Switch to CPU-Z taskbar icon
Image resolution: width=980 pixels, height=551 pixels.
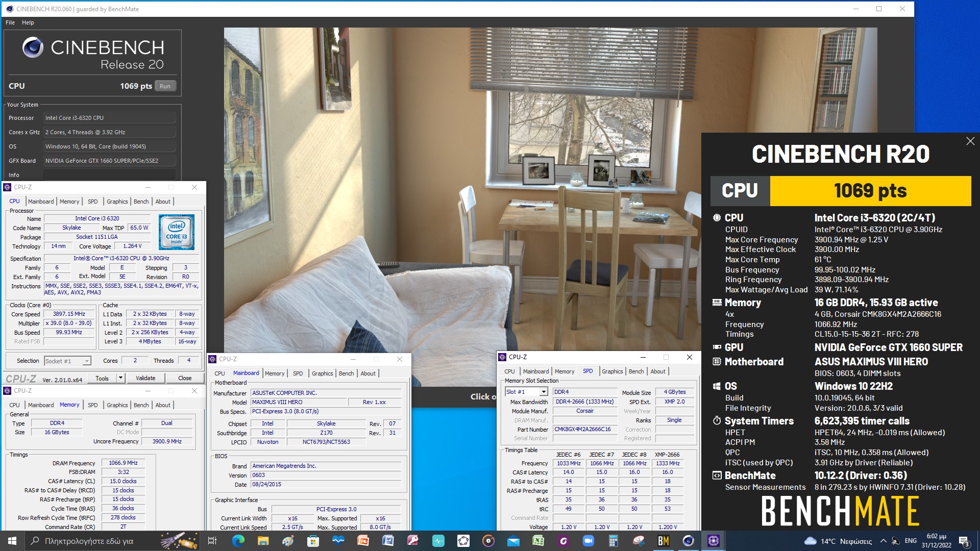713,541
